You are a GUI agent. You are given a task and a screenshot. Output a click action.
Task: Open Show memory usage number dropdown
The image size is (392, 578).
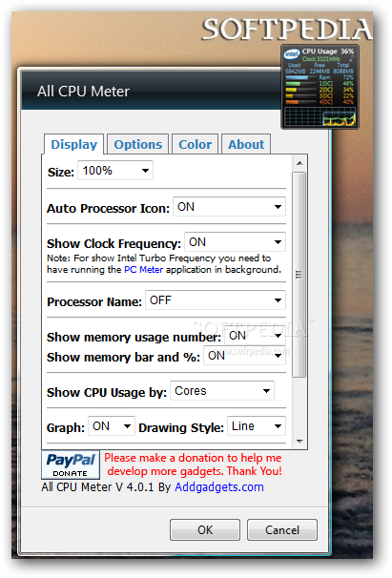pyautogui.click(x=255, y=336)
